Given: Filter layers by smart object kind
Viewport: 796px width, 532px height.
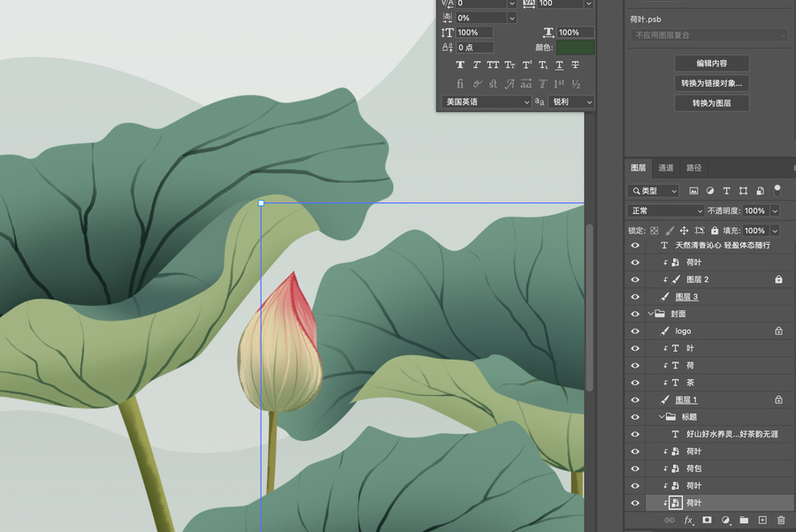Looking at the screenshot, I should [x=760, y=191].
